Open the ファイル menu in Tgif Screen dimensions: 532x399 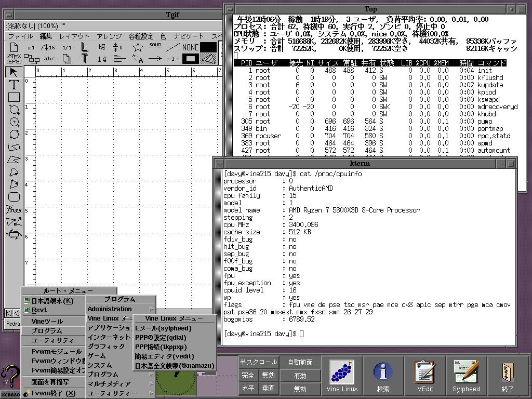point(20,36)
